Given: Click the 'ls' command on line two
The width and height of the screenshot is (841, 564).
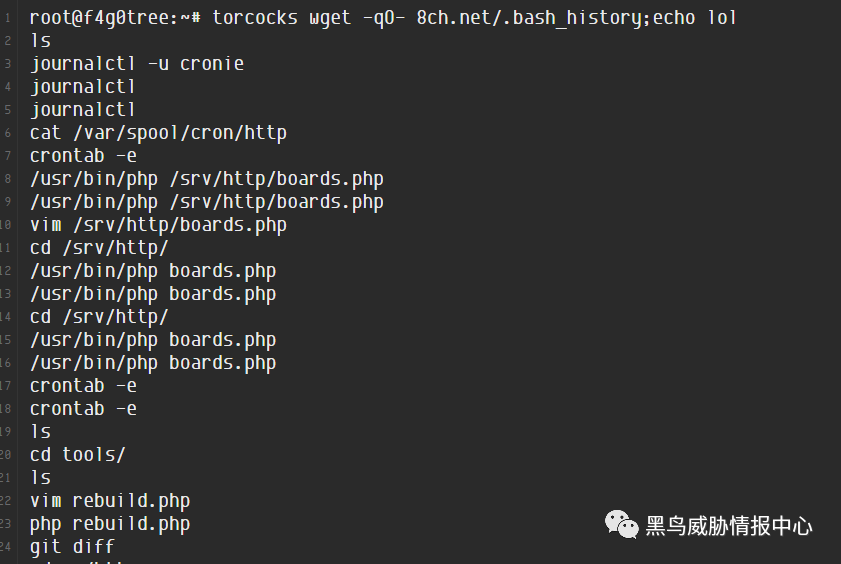Looking at the screenshot, I should click(x=41, y=41).
